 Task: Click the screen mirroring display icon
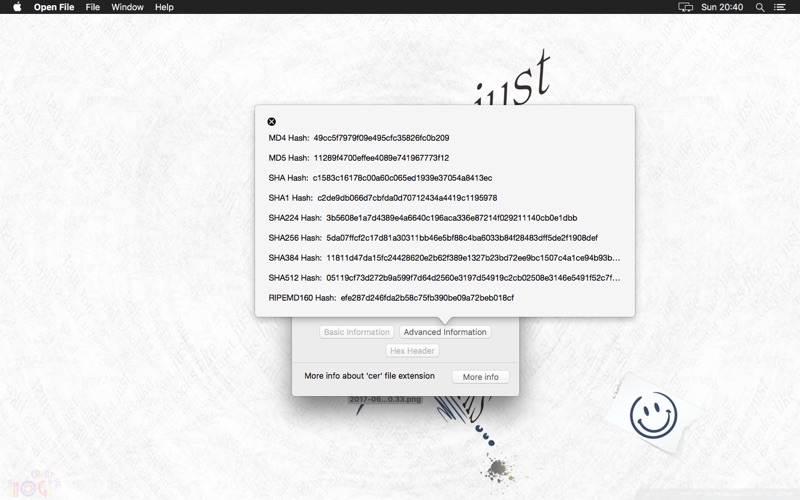[685, 7]
